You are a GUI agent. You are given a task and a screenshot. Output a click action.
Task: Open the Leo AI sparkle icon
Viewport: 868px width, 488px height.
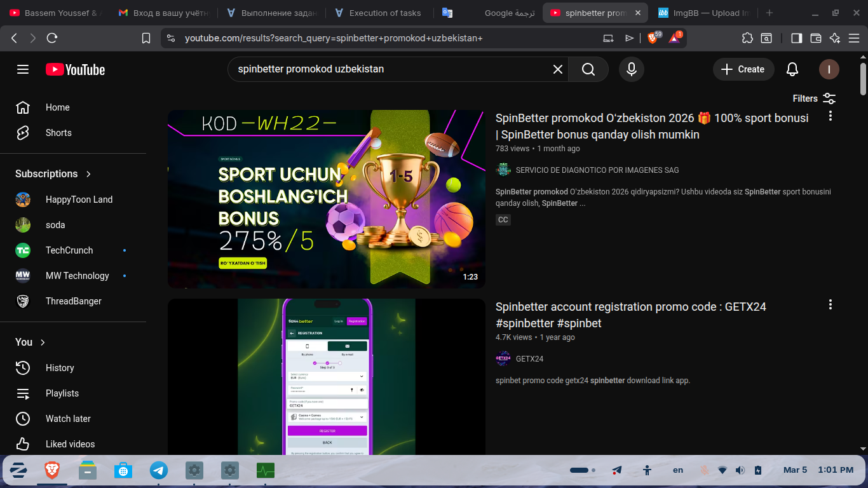click(x=835, y=38)
